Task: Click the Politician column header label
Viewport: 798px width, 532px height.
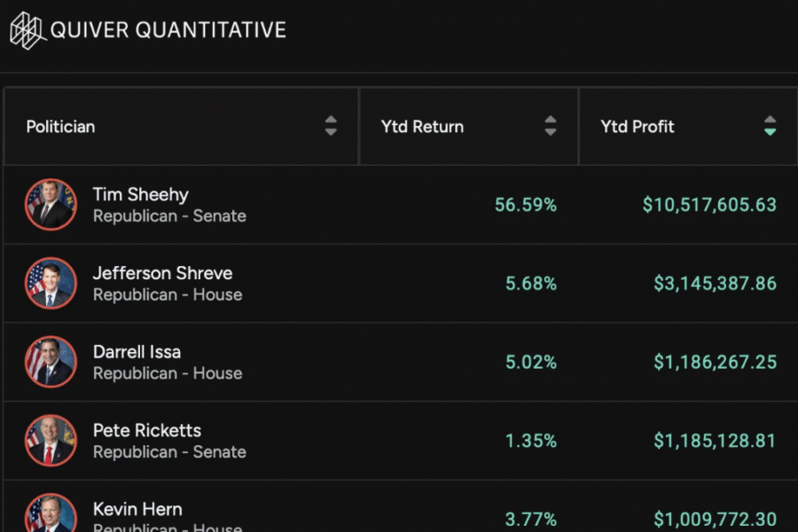Action: [x=60, y=127]
